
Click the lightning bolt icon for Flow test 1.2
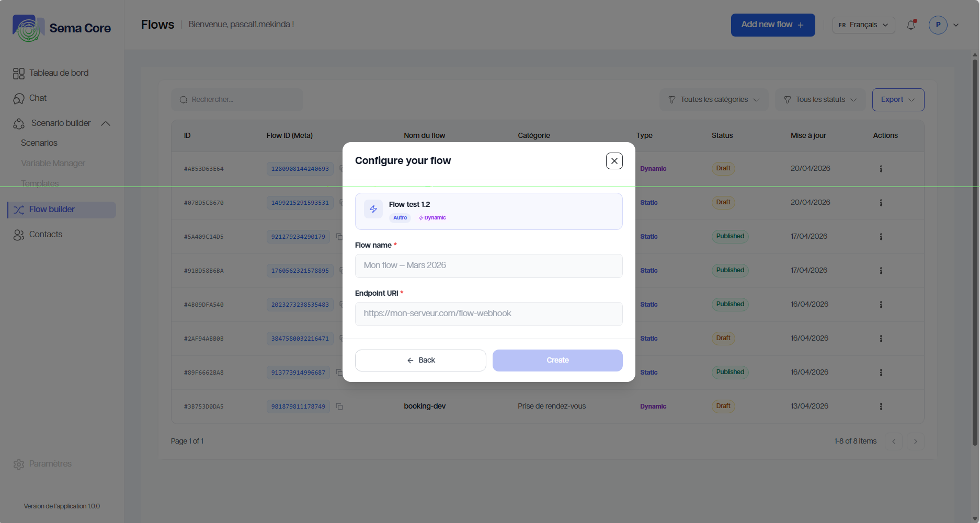pos(373,209)
